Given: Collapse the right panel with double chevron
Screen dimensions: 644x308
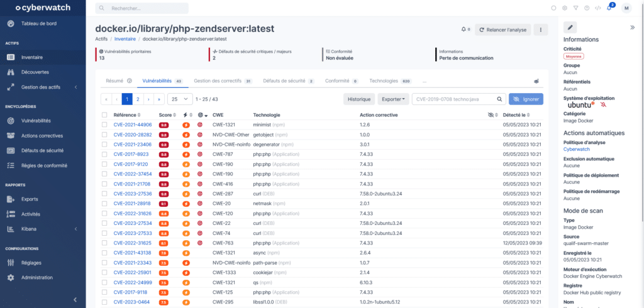Looking at the screenshot, I should click(633, 28).
